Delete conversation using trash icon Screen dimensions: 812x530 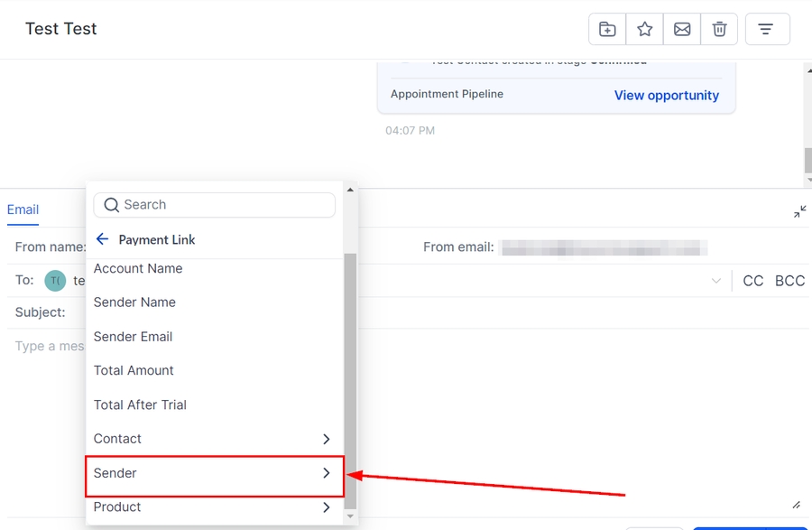[719, 29]
